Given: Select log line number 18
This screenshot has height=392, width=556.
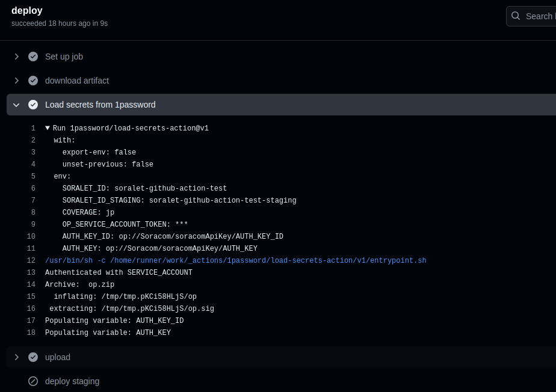Looking at the screenshot, I should (31, 332).
